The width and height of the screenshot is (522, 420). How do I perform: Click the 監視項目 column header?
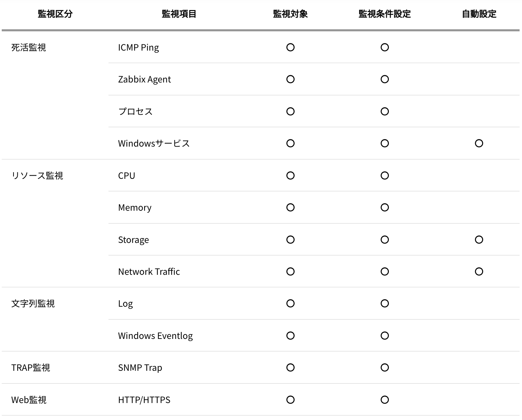179,14
